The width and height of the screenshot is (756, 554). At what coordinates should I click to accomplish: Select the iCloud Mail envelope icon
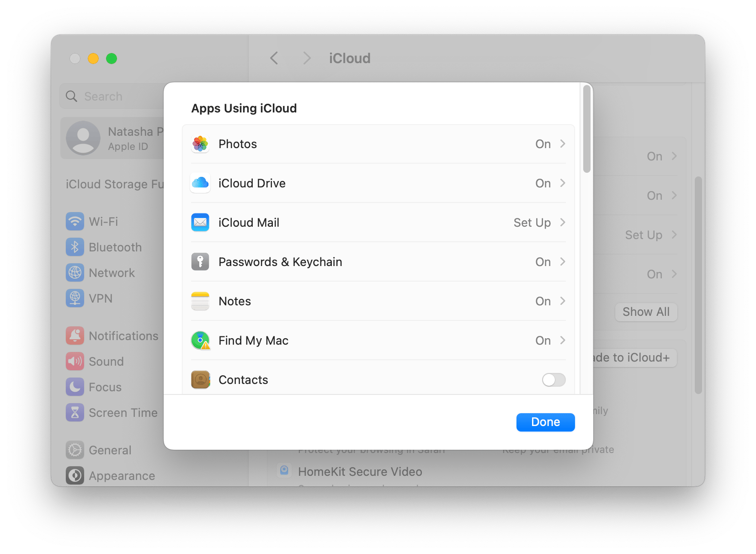click(200, 222)
